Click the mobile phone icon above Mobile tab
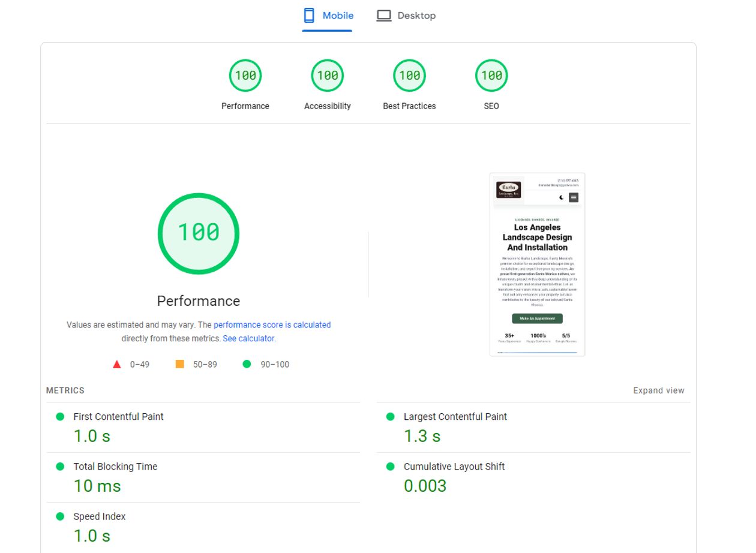 [308, 14]
